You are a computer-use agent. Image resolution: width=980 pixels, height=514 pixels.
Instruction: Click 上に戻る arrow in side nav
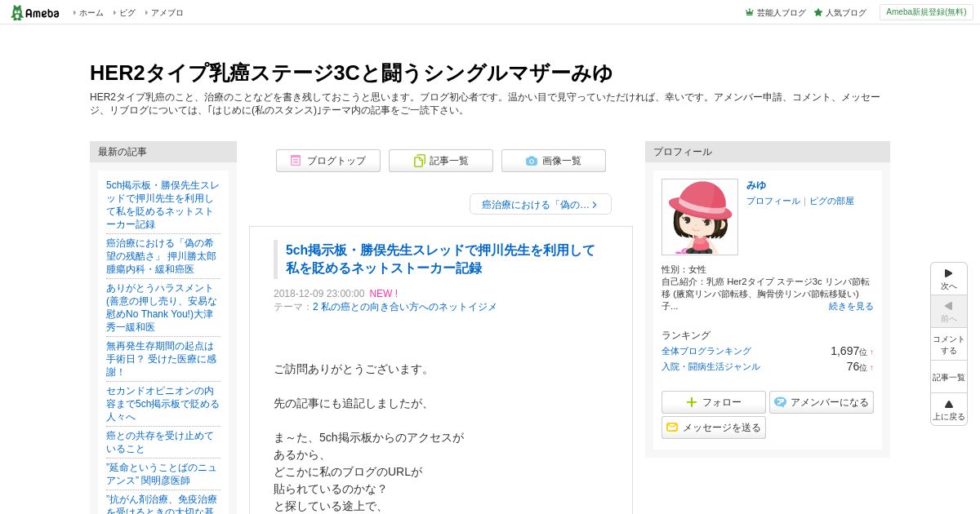click(x=949, y=410)
